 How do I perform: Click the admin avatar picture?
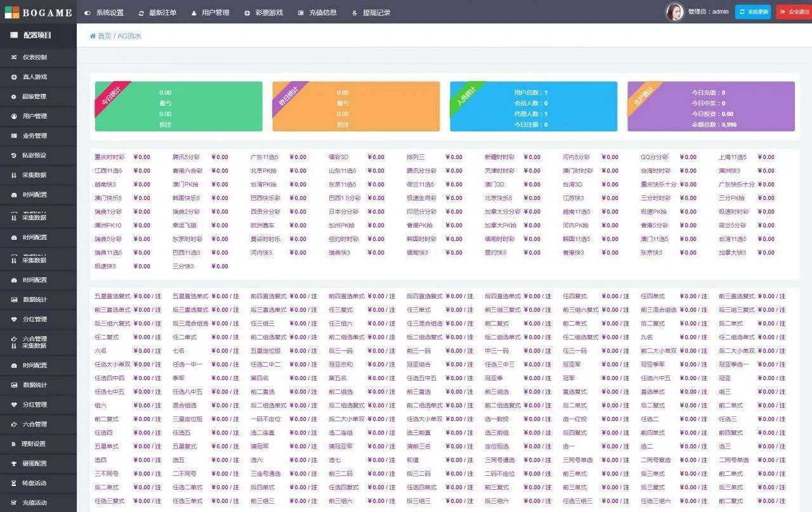tap(674, 12)
